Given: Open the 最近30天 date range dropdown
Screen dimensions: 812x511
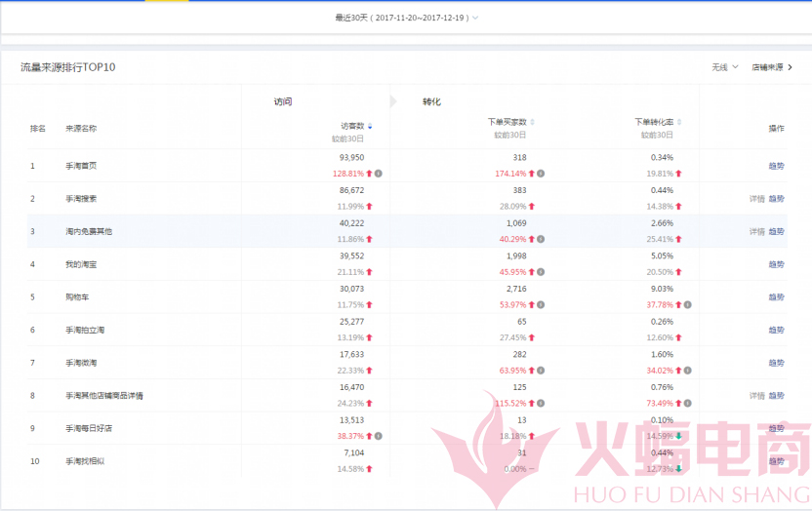Looking at the screenshot, I should [x=407, y=18].
